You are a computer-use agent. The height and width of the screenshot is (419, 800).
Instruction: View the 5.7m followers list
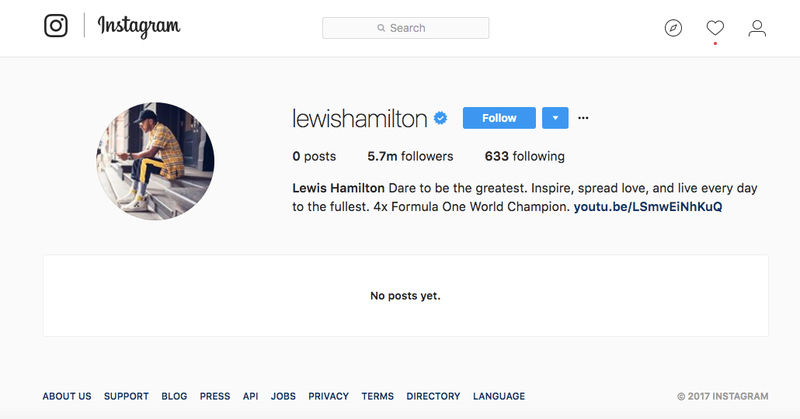click(x=410, y=156)
